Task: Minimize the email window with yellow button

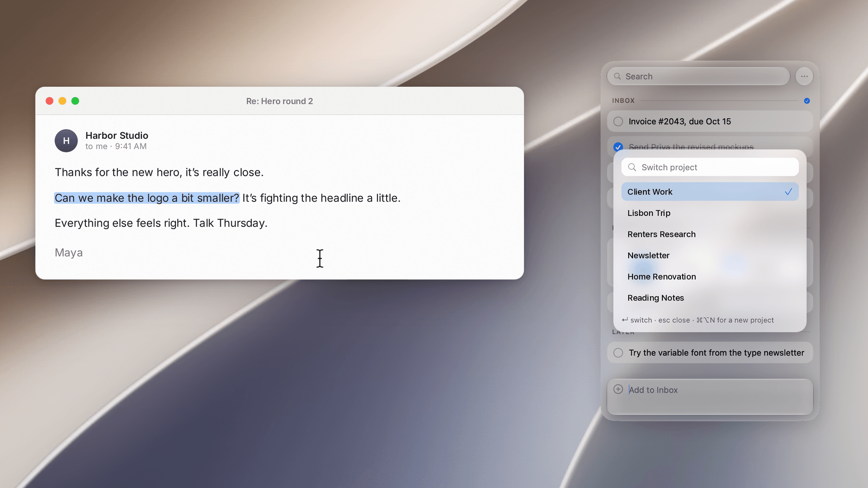Action: (x=62, y=101)
